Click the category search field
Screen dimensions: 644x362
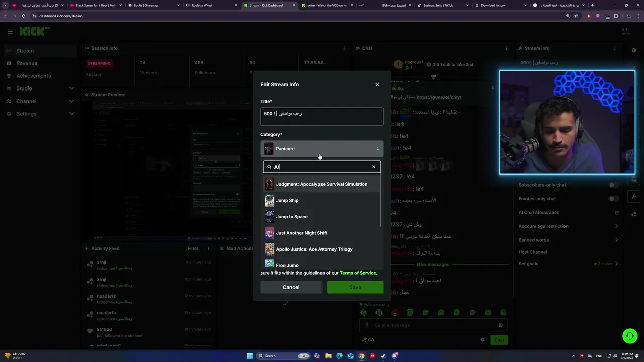[321, 167]
